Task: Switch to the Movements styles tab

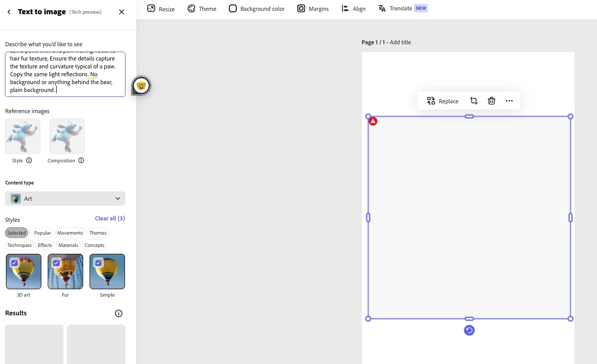Action: click(70, 233)
